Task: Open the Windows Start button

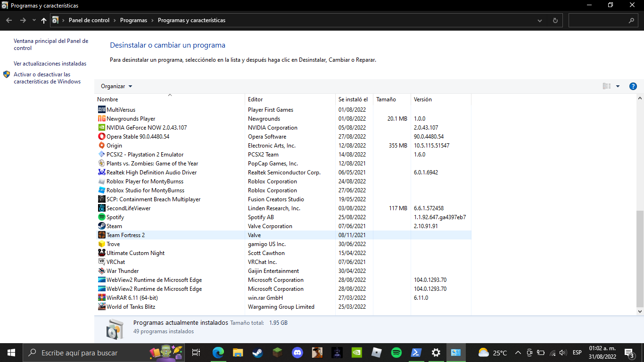Action: (11, 353)
